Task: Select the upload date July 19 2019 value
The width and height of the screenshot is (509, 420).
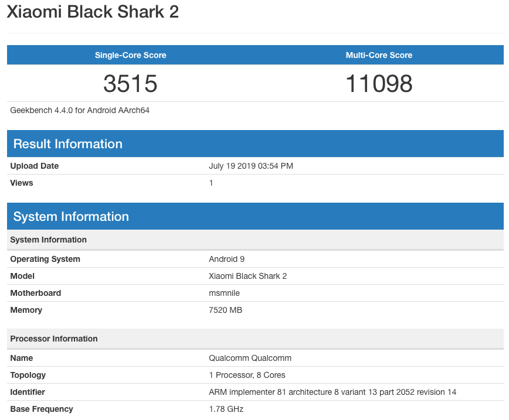Action: (x=250, y=166)
